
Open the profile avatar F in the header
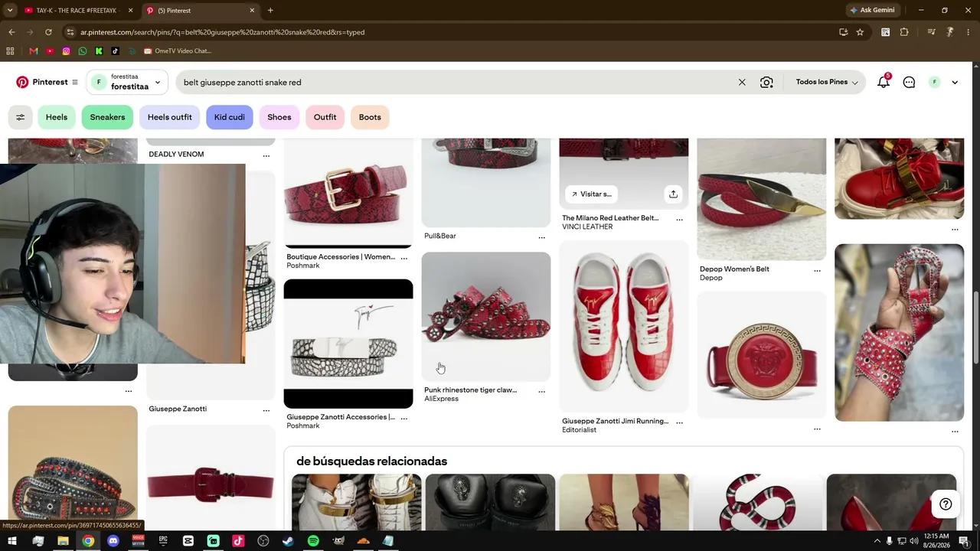(934, 82)
